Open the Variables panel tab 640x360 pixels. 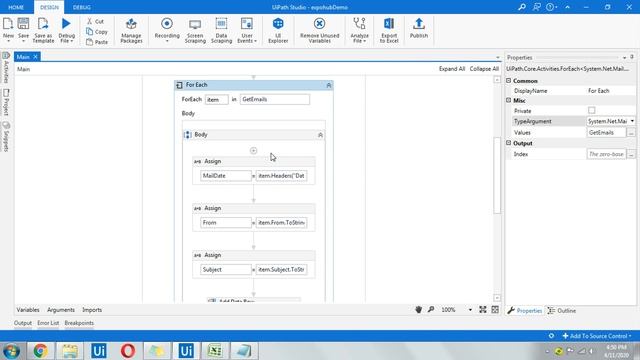pyautogui.click(x=28, y=310)
